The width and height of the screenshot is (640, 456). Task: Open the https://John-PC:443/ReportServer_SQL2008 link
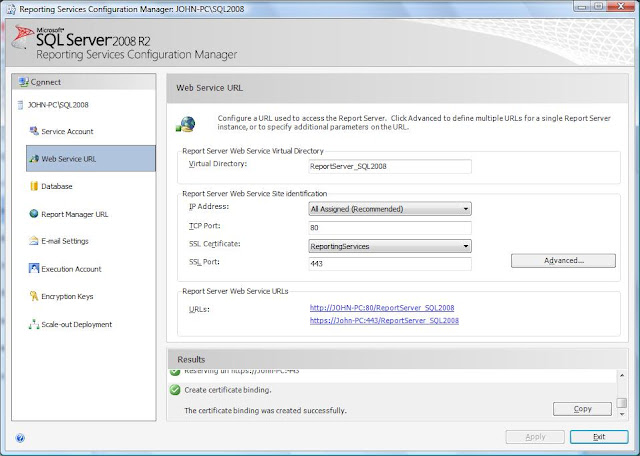[x=384, y=320]
